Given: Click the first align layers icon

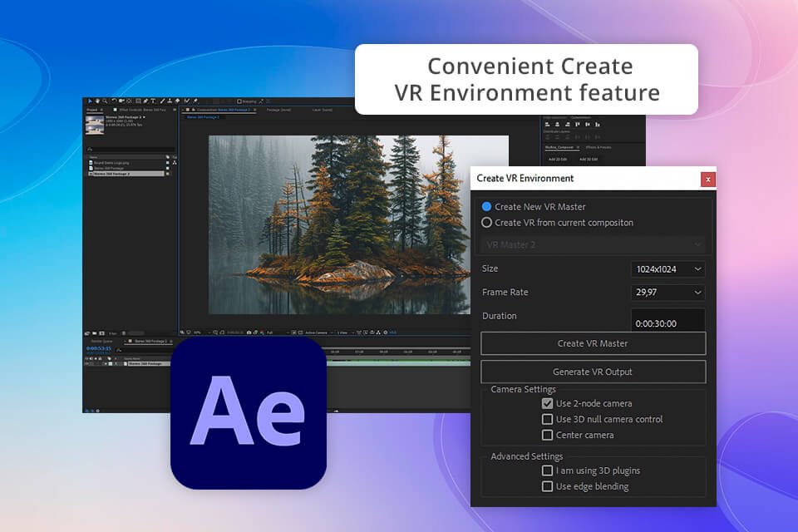Looking at the screenshot, I should (548, 124).
